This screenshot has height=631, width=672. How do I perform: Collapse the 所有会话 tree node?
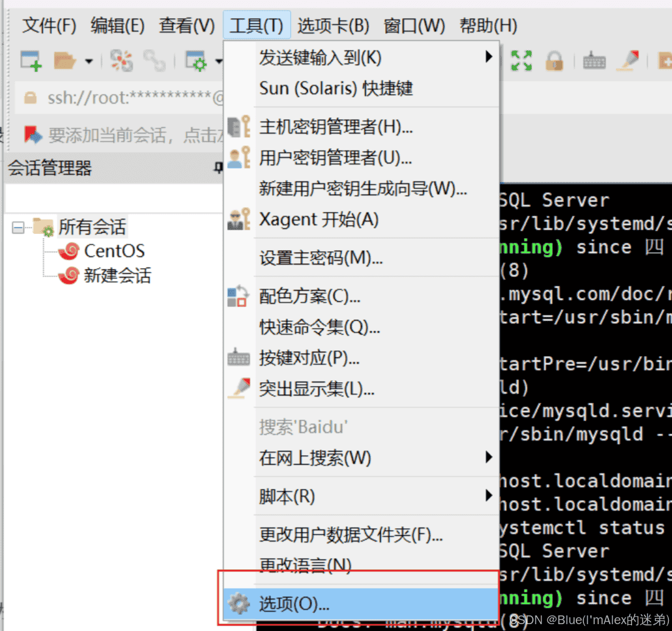click(17, 226)
